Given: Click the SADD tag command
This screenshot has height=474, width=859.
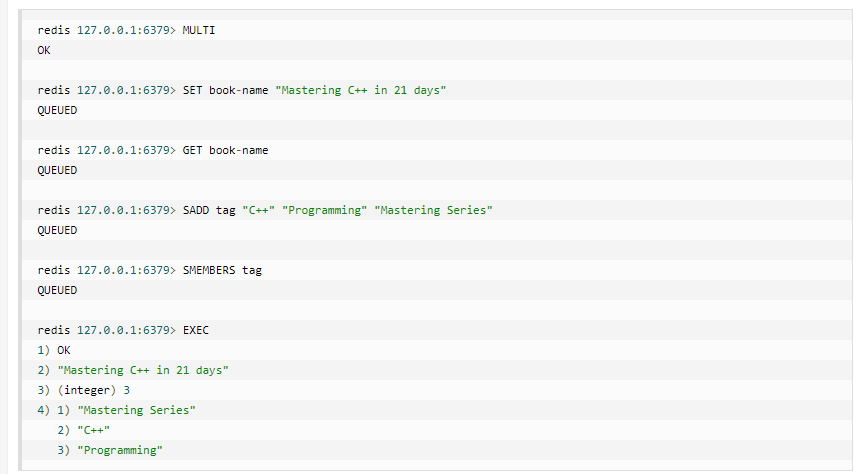Looking at the screenshot, I should 209,210.
